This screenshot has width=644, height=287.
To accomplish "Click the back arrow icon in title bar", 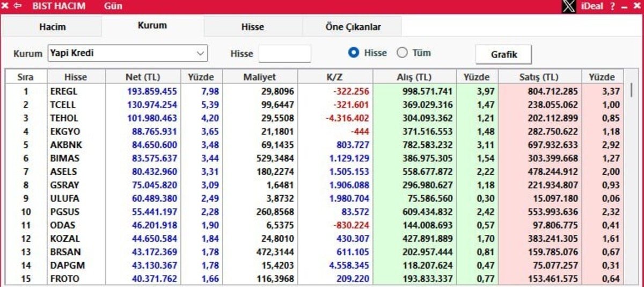I will click(x=17, y=6).
